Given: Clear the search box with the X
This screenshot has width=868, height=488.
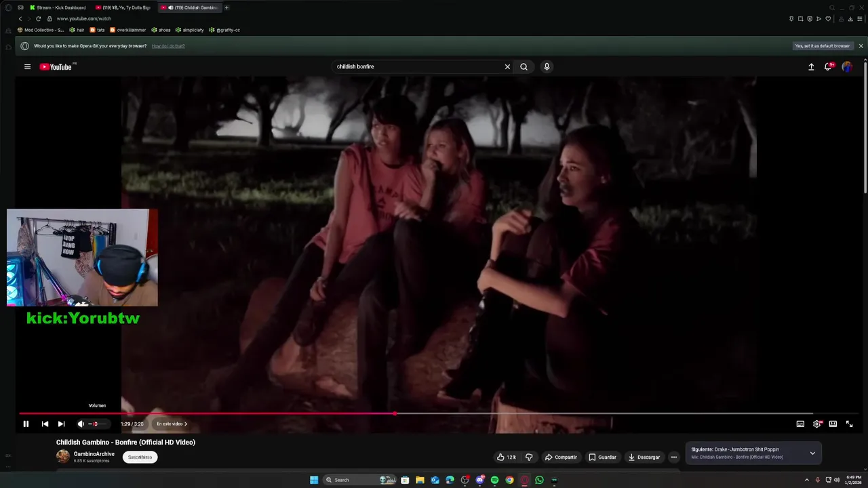Looking at the screenshot, I should (x=507, y=66).
